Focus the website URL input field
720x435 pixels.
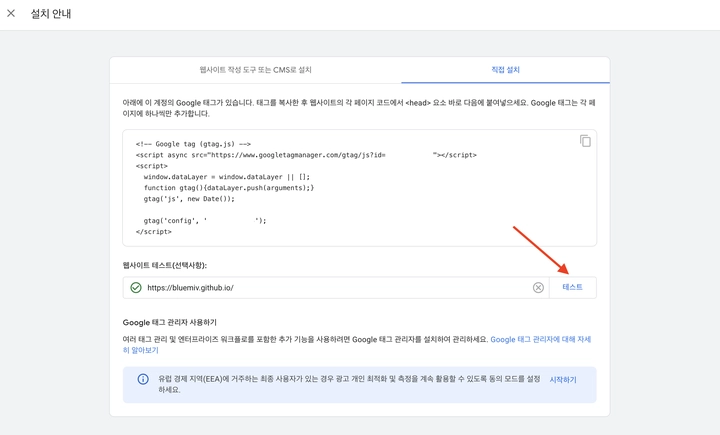336,288
